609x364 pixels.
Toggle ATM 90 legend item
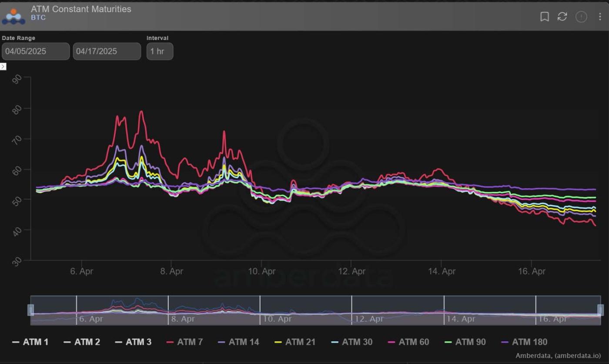click(x=465, y=342)
